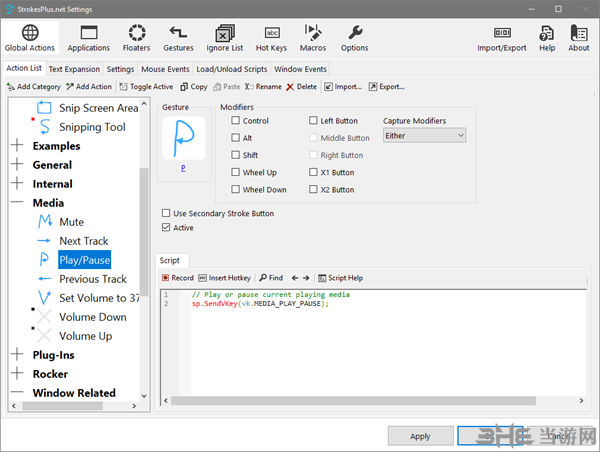Check the Left Button modifier

313,121
